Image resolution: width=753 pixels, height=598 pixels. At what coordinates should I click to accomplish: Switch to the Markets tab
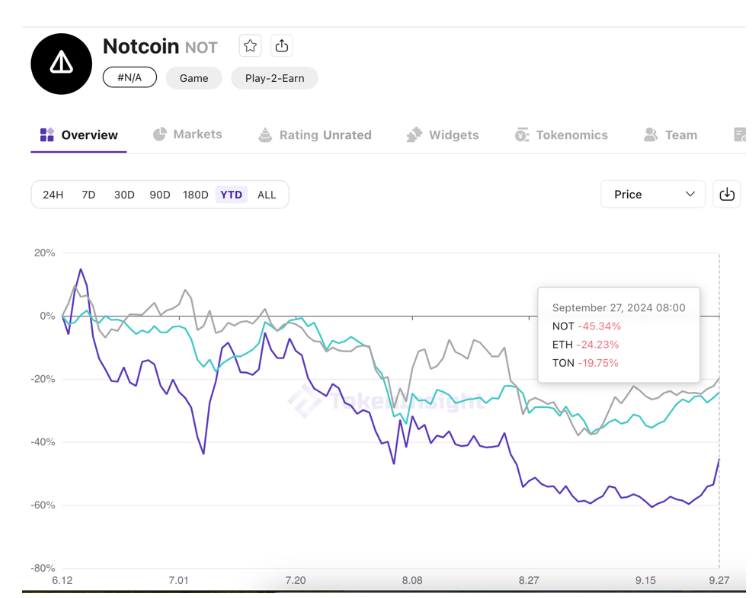pos(187,134)
